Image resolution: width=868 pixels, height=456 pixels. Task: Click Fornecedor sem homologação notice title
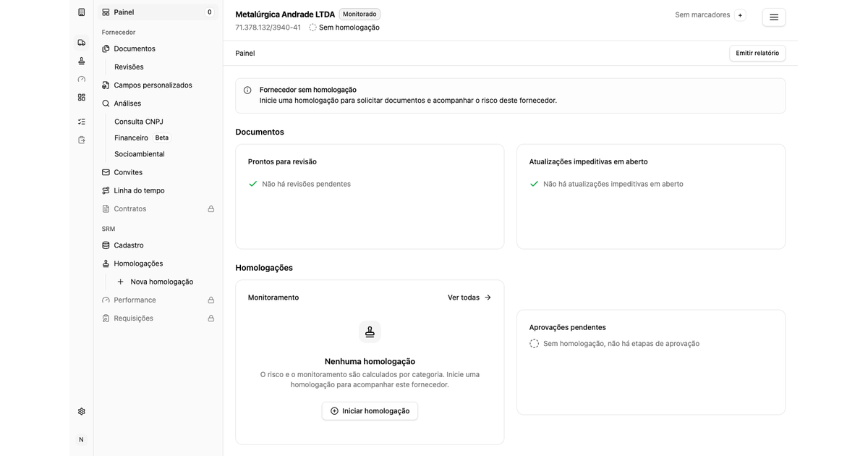[308, 90]
